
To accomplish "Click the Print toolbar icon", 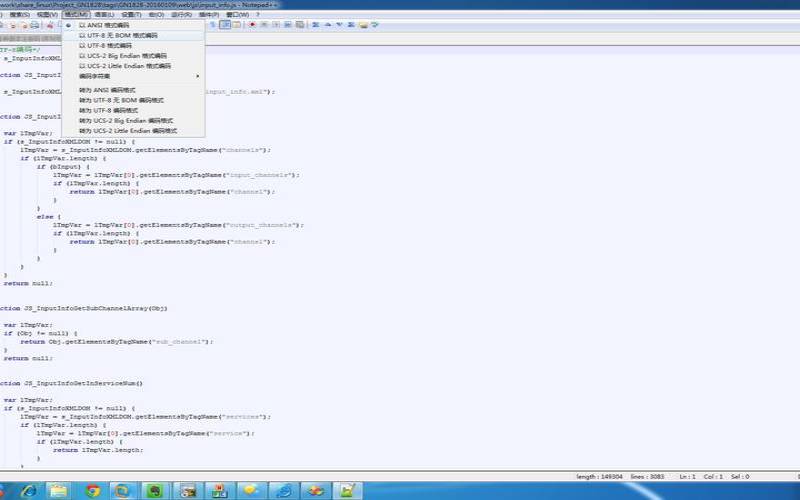I will tap(34, 24).
